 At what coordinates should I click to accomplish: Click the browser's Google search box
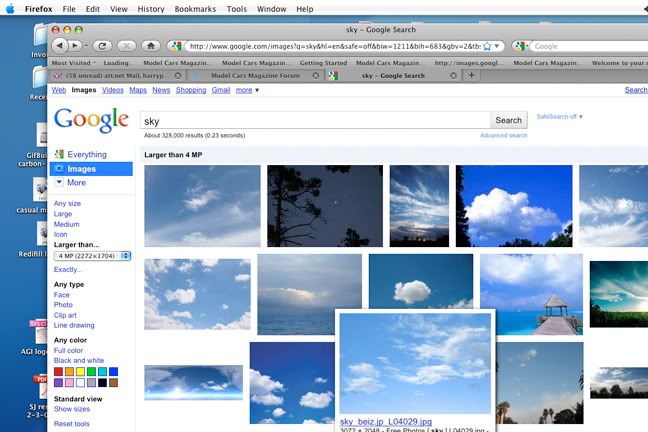click(x=589, y=46)
